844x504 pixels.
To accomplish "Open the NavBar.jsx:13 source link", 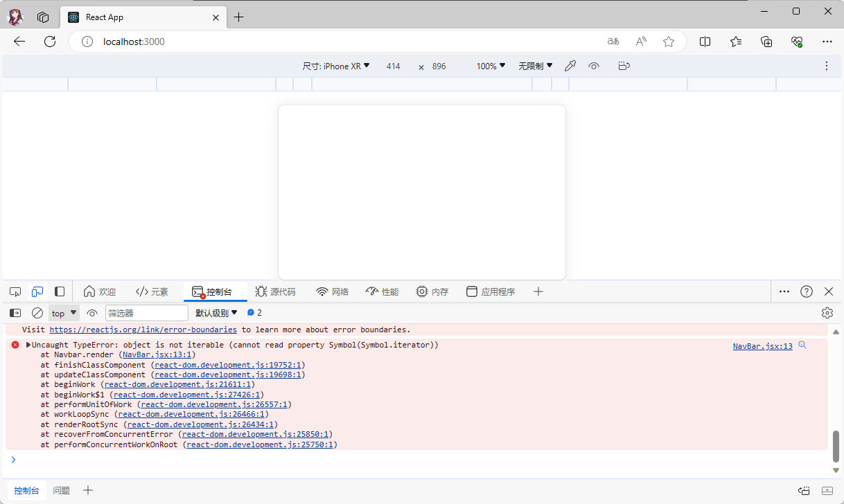I will click(x=762, y=346).
